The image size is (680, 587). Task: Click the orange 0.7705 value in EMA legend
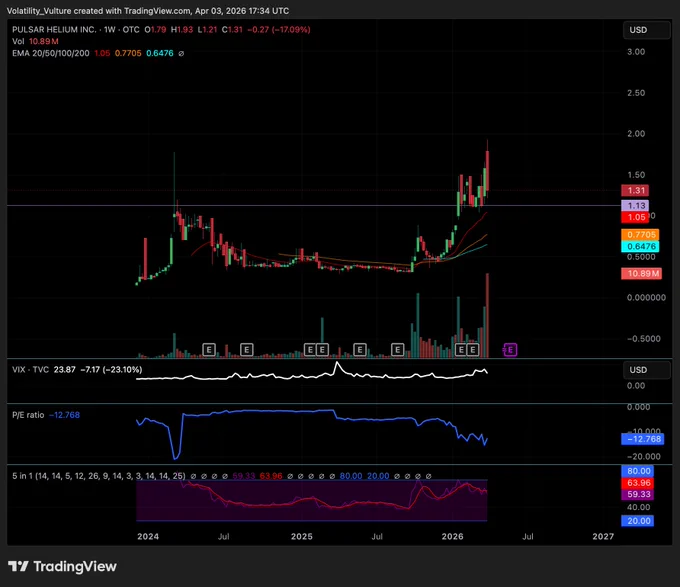[128, 53]
